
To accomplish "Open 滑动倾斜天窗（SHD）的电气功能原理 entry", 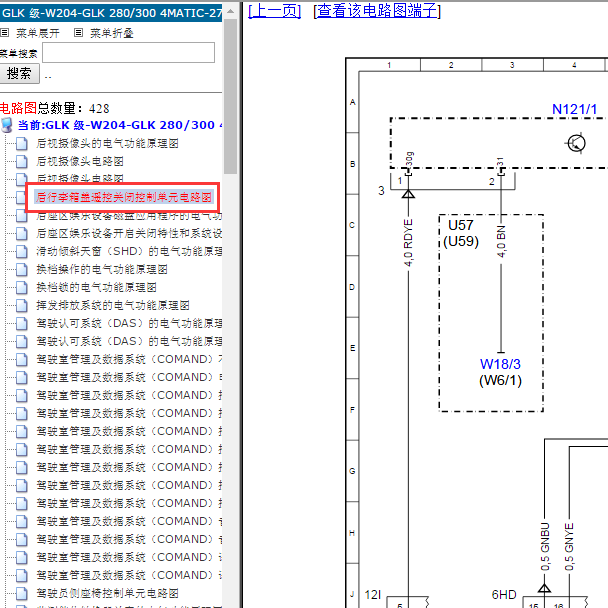I will tap(129, 251).
